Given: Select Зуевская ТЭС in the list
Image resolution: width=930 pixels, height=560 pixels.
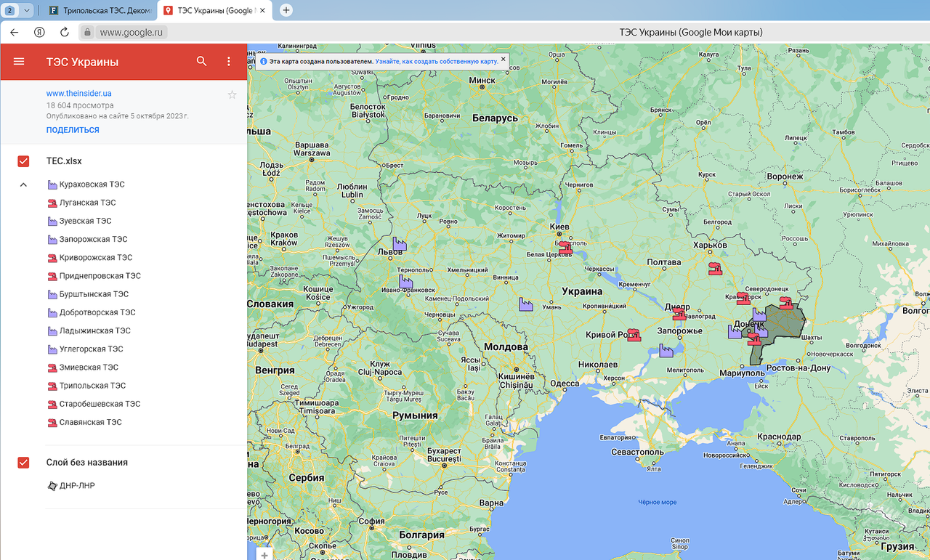Looking at the screenshot, I should 80,221.
